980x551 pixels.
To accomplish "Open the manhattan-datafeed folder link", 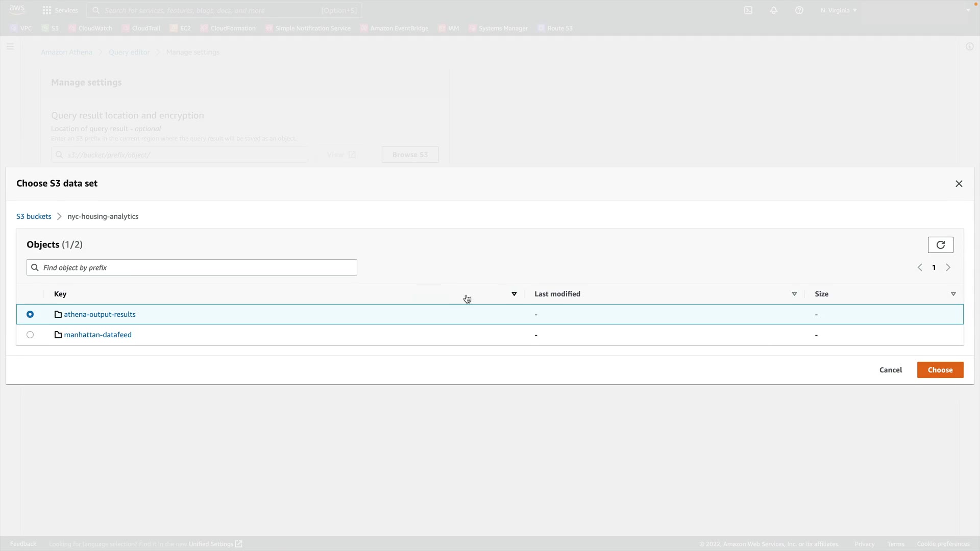I will click(x=97, y=335).
